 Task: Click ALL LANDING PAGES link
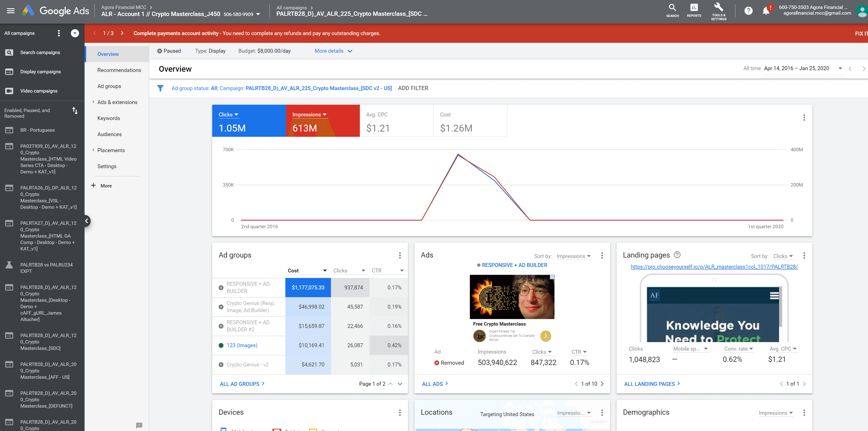[x=652, y=384]
